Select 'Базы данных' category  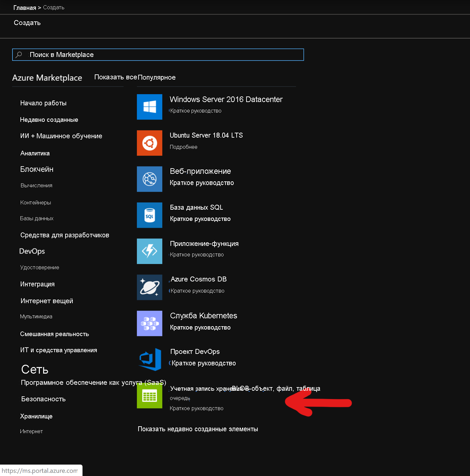tap(37, 218)
